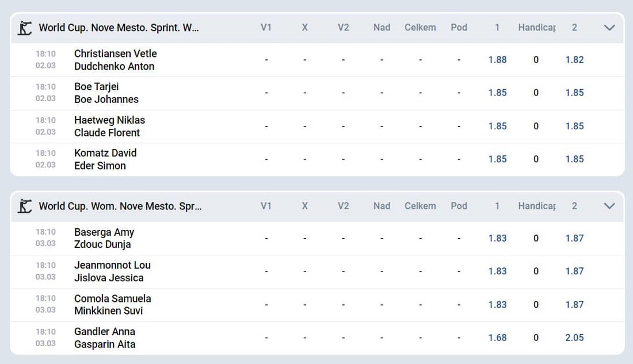Click the biathlon icon beside women's World Cup header
Viewport: 633px width, 364px height.
25,206
